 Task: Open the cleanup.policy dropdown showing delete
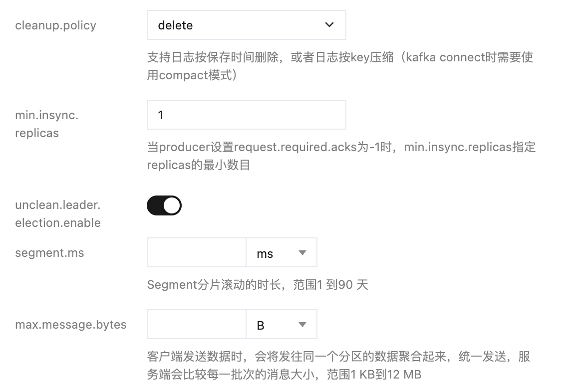coord(246,25)
